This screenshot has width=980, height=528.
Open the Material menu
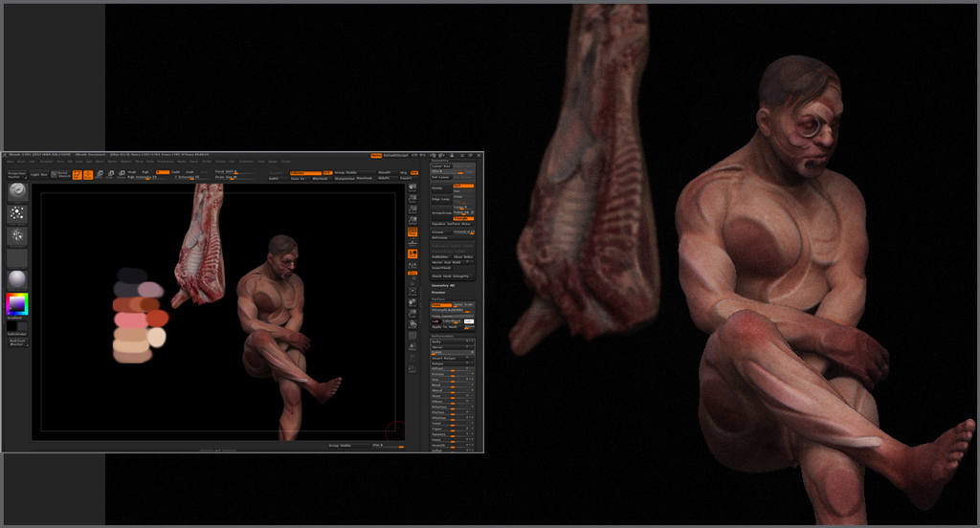pyautogui.click(x=125, y=162)
